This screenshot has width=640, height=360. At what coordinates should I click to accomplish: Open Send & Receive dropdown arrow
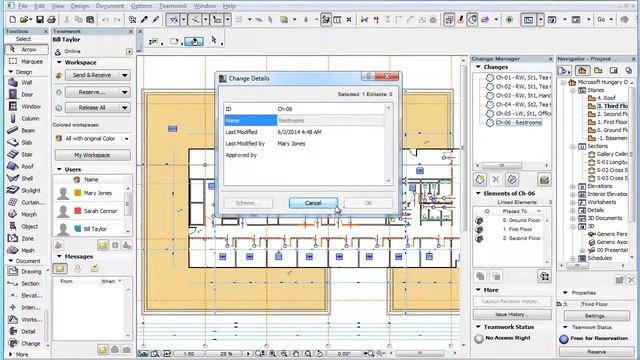click(124, 75)
